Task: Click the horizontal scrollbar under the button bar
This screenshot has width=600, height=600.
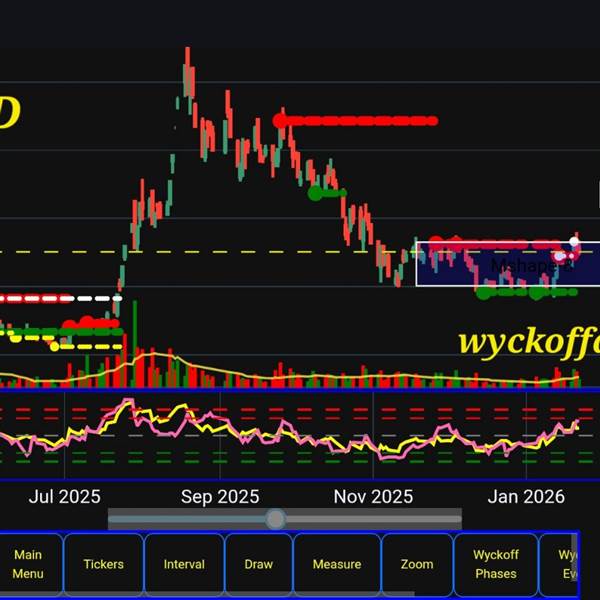Action: tap(207, 594)
